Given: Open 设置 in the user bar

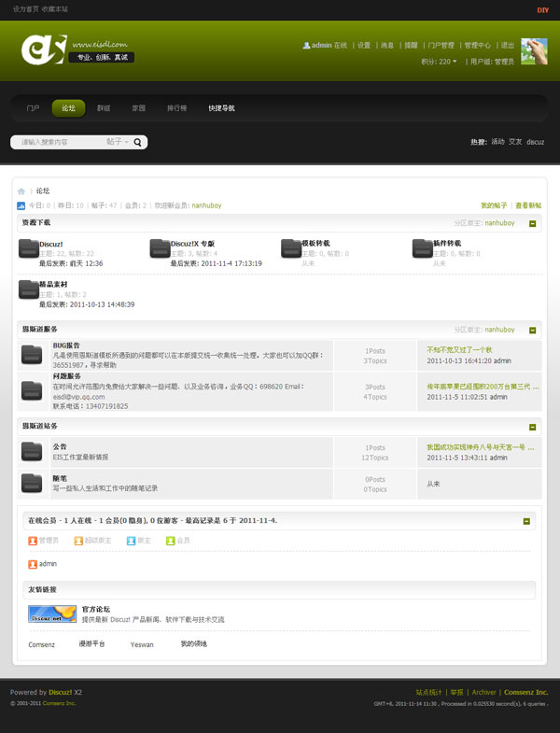Looking at the screenshot, I should [364, 46].
